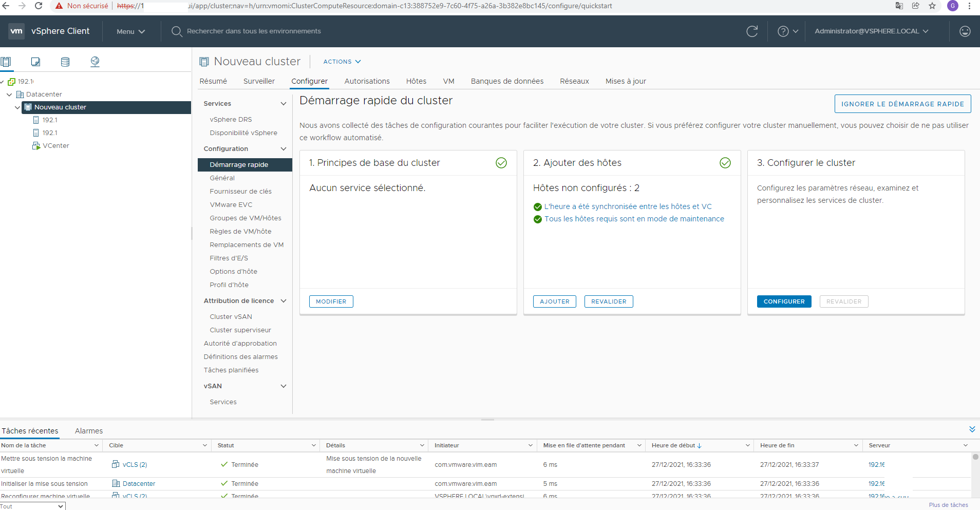This screenshot has height=510, width=980.
Task: Open the help question mark icon
Action: coord(783,31)
